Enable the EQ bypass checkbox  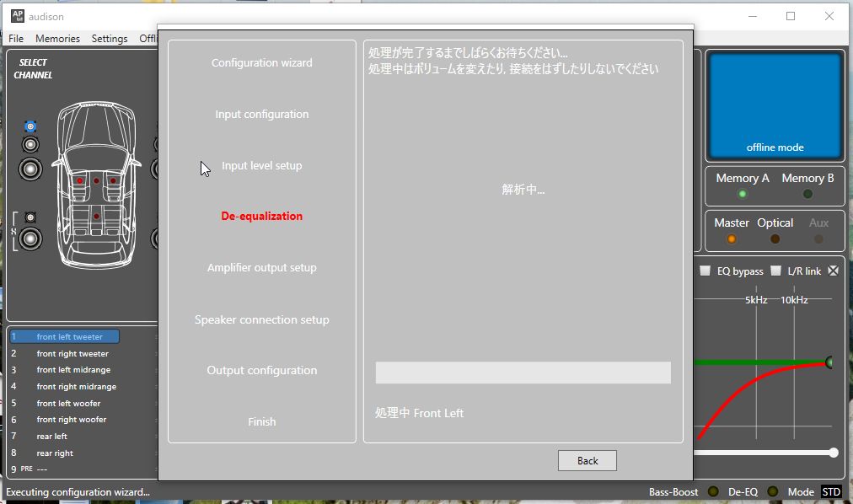pyautogui.click(x=705, y=271)
